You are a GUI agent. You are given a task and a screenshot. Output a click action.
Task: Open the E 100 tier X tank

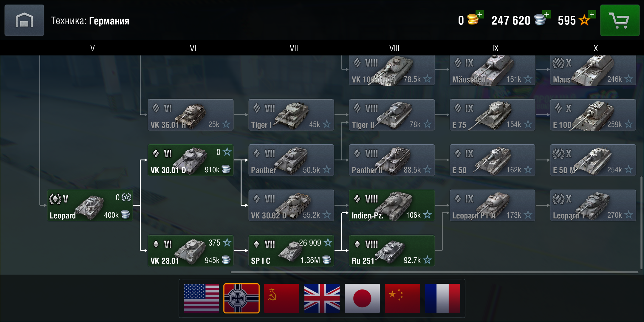point(593,115)
